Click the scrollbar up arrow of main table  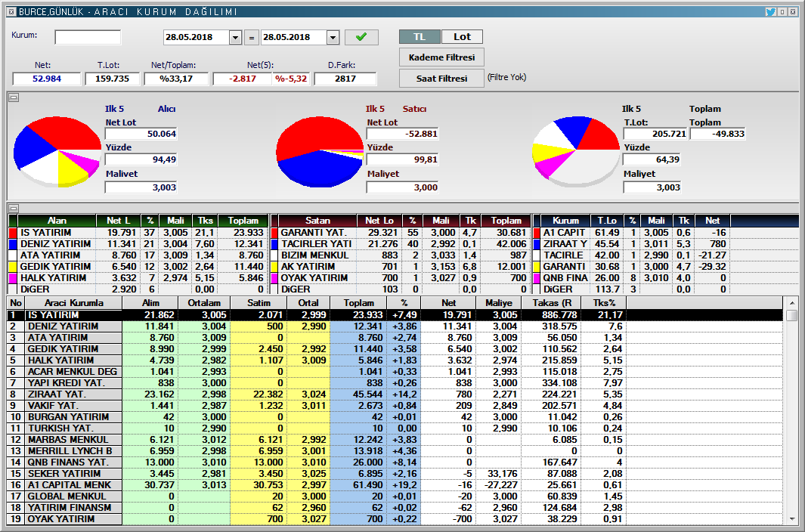click(x=791, y=303)
